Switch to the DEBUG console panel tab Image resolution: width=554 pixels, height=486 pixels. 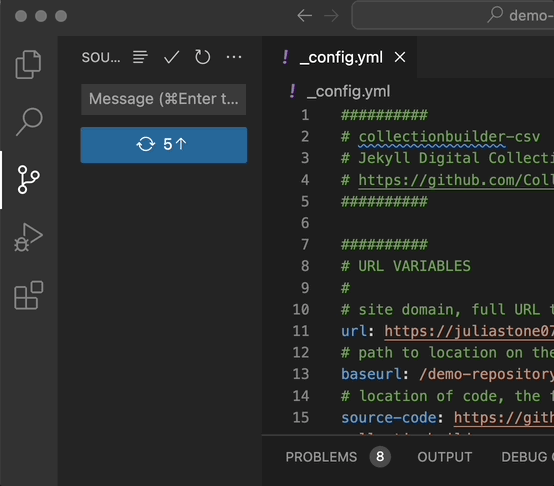point(527,457)
